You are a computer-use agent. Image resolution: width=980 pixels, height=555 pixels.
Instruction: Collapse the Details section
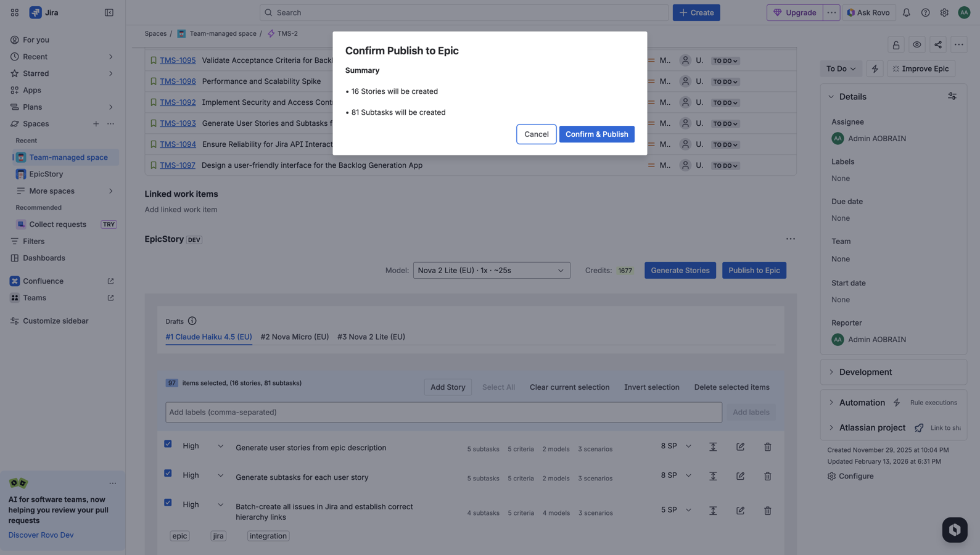pyautogui.click(x=831, y=97)
